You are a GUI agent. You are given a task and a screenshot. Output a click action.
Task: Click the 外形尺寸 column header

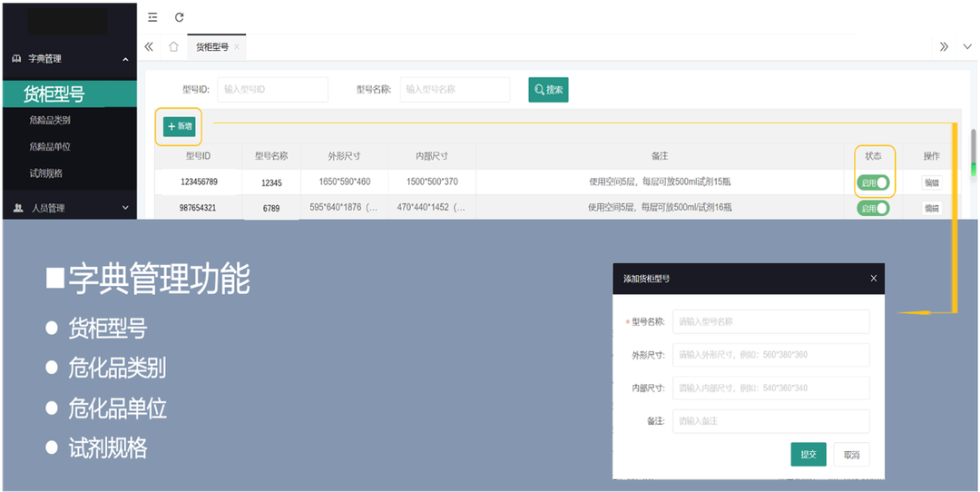[x=345, y=155]
